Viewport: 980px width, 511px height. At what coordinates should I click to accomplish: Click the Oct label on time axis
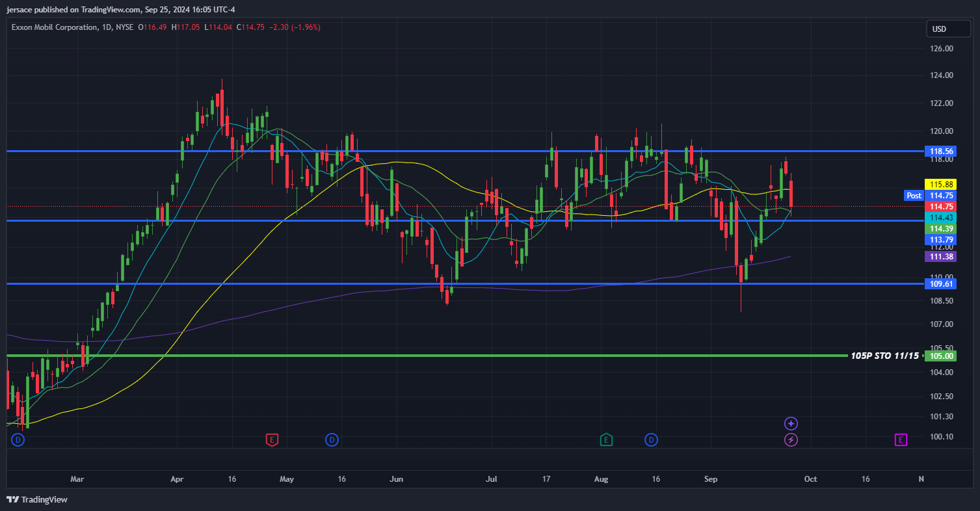point(810,479)
